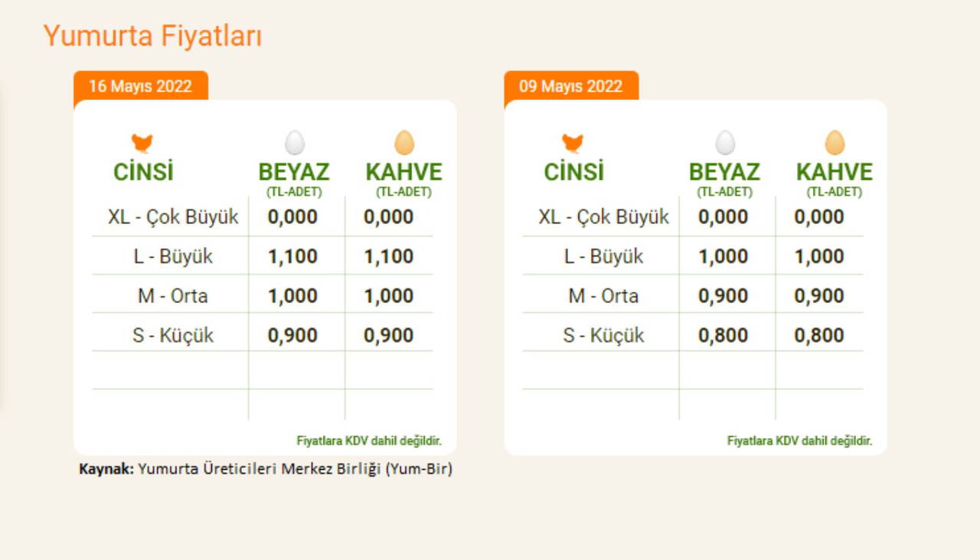The width and height of the screenshot is (980, 560).
Task: Click the KAHVE column header in 09 Mayıs table
Action: 834,172
